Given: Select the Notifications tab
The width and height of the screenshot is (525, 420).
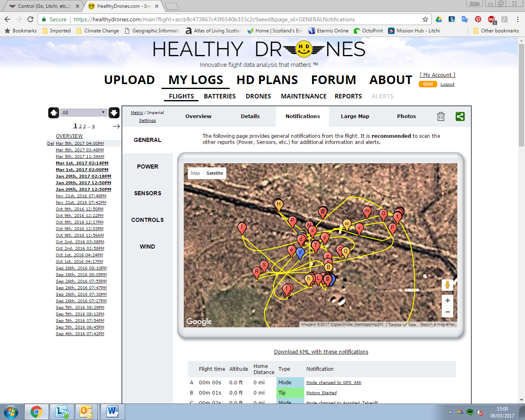Looking at the screenshot, I should tap(303, 116).
